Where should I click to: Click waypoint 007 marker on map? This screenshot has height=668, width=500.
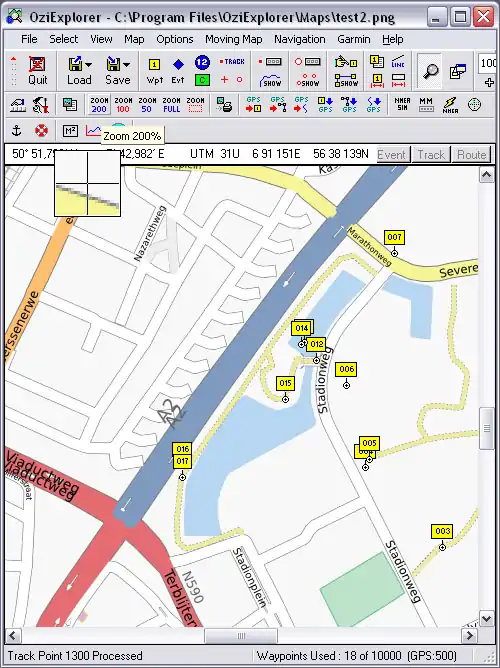pos(394,253)
